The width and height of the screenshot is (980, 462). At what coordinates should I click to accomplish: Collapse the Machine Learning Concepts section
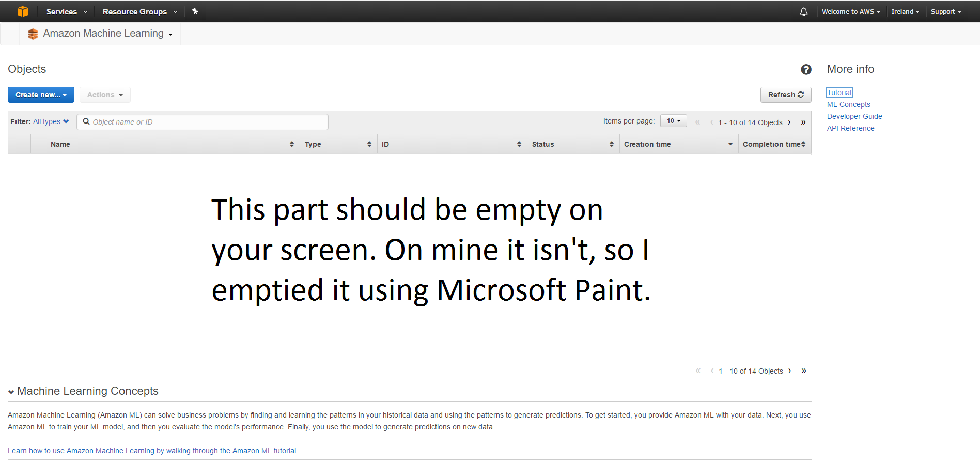click(11, 392)
